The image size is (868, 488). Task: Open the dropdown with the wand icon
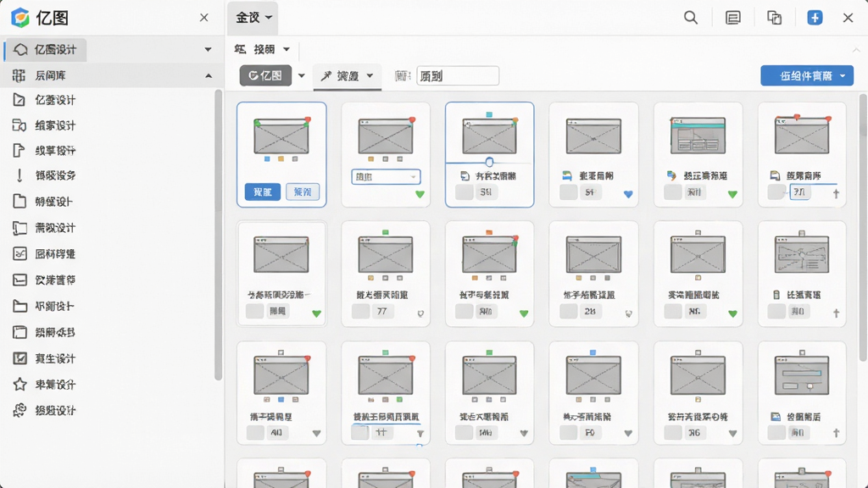(x=347, y=75)
